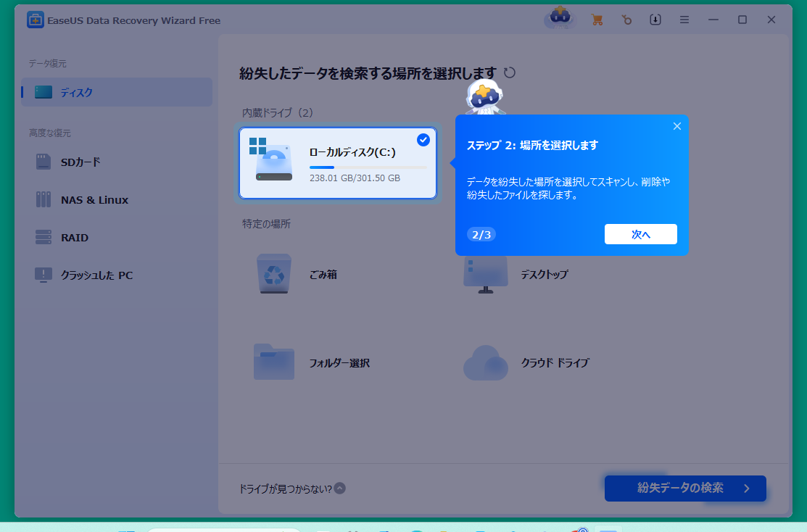Screen dimensions: 807x532
Task: Toggle the checkmark on ローカルディスク(C:)
Action: tap(423, 140)
